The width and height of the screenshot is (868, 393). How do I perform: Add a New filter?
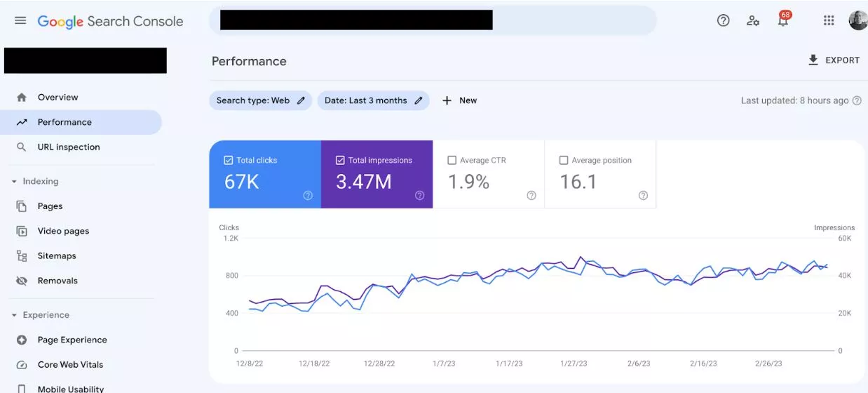point(460,100)
